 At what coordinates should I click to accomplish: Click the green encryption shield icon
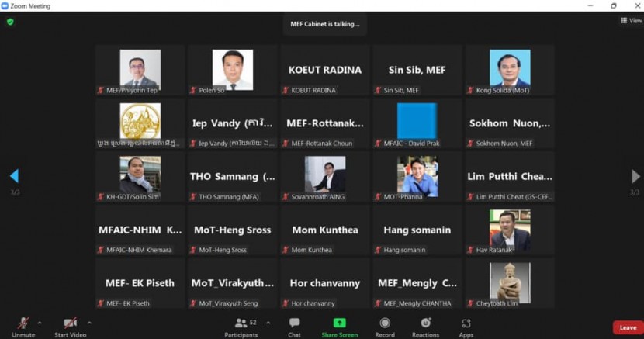[x=10, y=22]
